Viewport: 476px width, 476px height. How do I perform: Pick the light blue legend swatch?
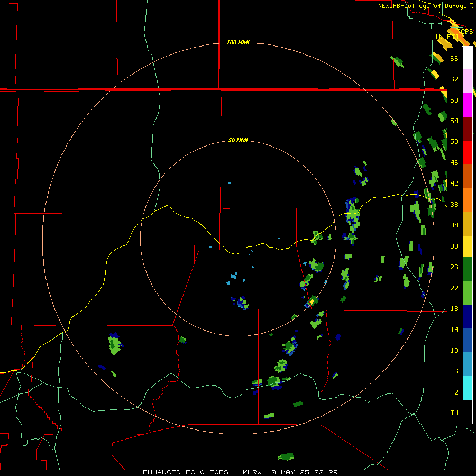point(467,364)
